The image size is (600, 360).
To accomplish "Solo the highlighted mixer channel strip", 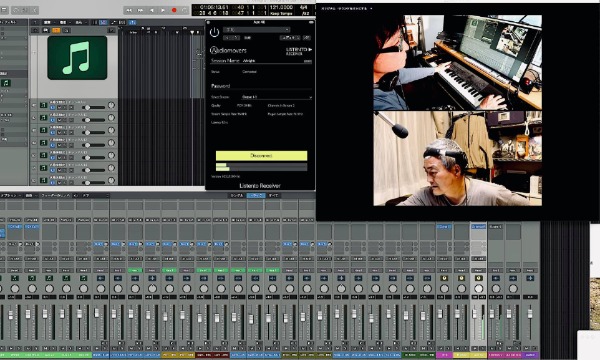I will (482, 349).
